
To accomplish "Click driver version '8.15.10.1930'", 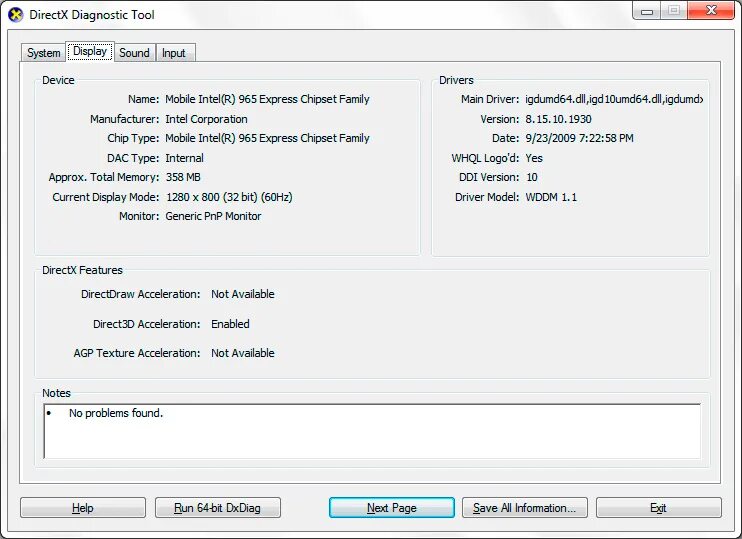I will 558,119.
